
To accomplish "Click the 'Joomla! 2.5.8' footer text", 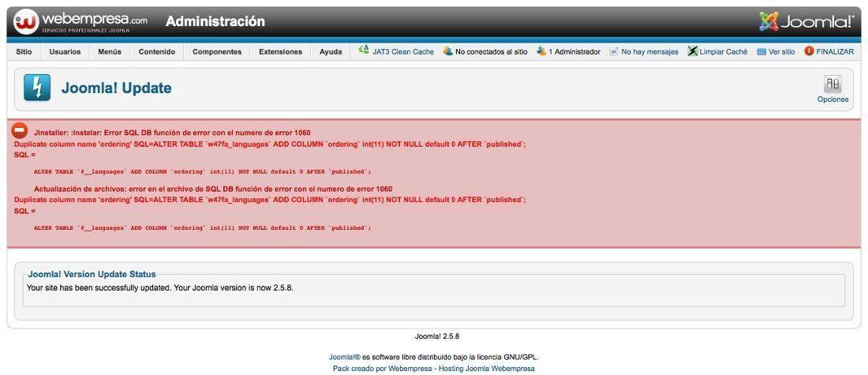I will tap(437, 336).
